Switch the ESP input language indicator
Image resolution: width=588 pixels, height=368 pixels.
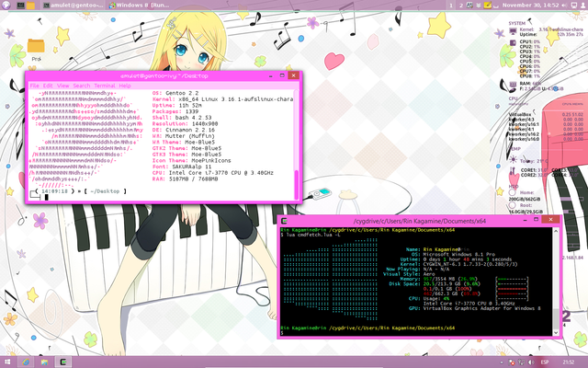tap(545, 362)
